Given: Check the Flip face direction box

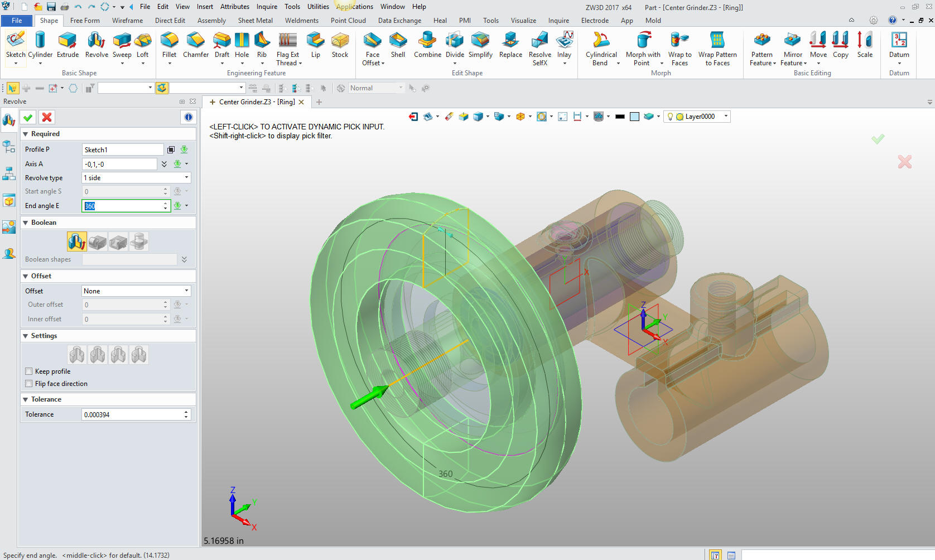Looking at the screenshot, I should (x=29, y=384).
